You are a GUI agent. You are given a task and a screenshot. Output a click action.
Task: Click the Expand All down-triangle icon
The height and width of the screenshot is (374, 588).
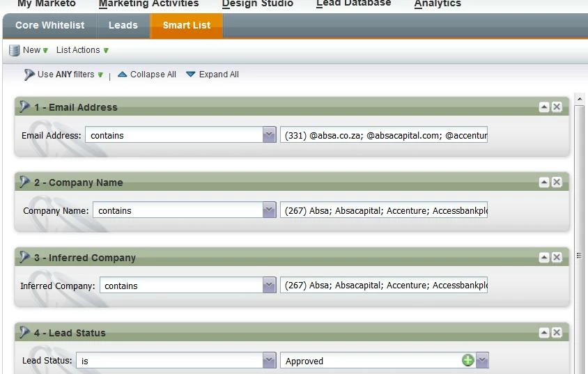[190, 75]
